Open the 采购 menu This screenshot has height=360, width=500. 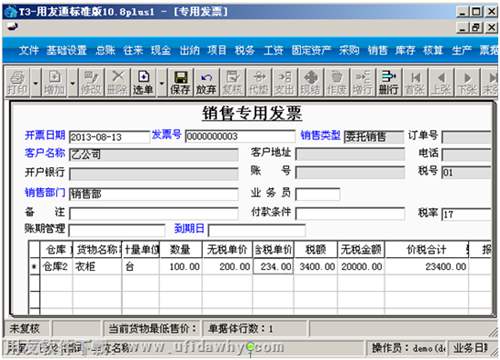pyautogui.click(x=349, y=50)
